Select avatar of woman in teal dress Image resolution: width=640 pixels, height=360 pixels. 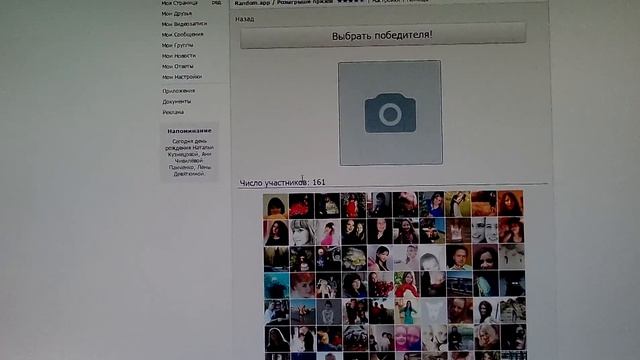click(407, 311)
